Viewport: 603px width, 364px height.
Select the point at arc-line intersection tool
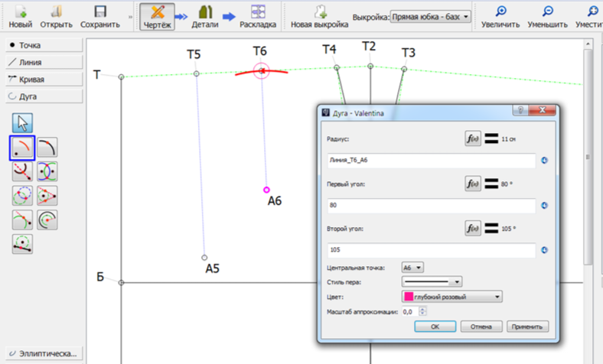click(x=22, y=171)
